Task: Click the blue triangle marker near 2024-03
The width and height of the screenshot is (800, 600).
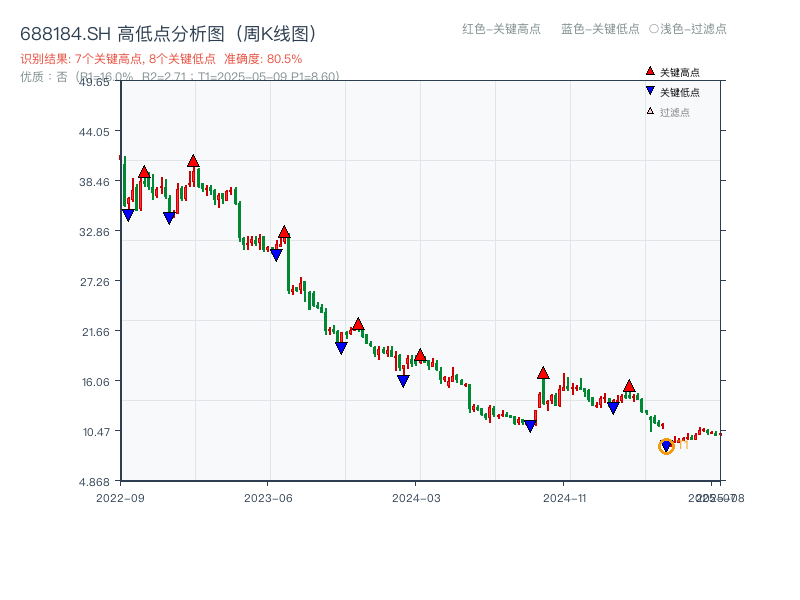Action: pyautogui.click(x=403, y=380)
